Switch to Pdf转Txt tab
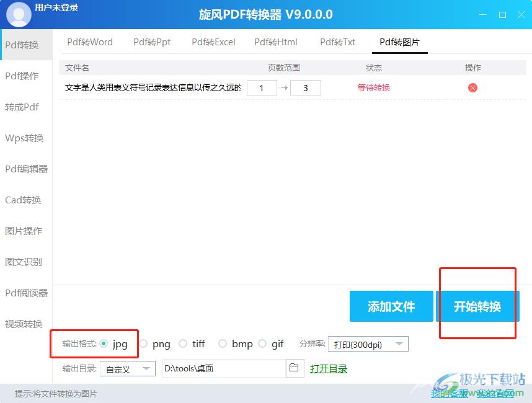 [337, 42]
